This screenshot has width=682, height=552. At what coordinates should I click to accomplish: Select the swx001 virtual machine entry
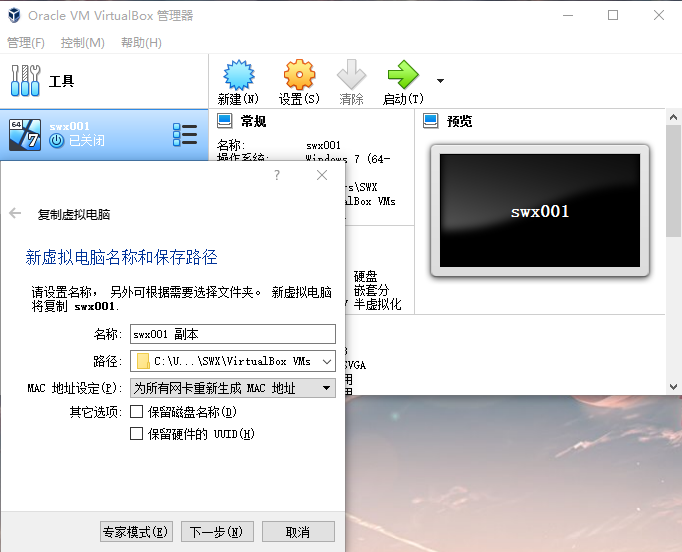[104, 135]
